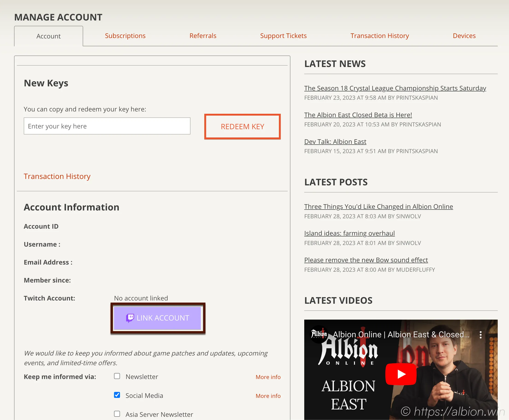Open Transaction History link below New Keys

(x=57, y=176)
